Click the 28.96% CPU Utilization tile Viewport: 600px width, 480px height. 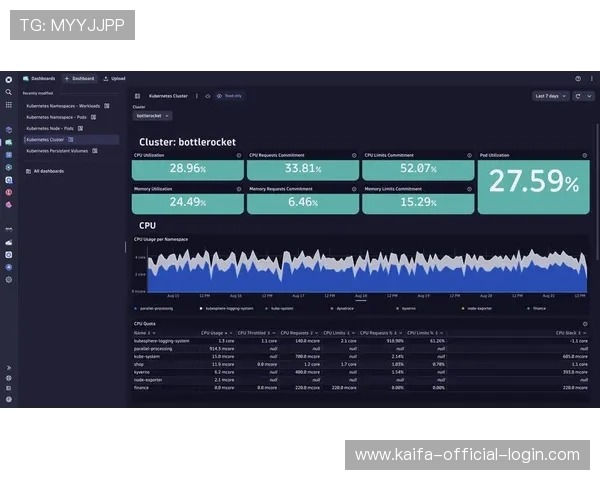pyautogui.click(x=188, y=170)
